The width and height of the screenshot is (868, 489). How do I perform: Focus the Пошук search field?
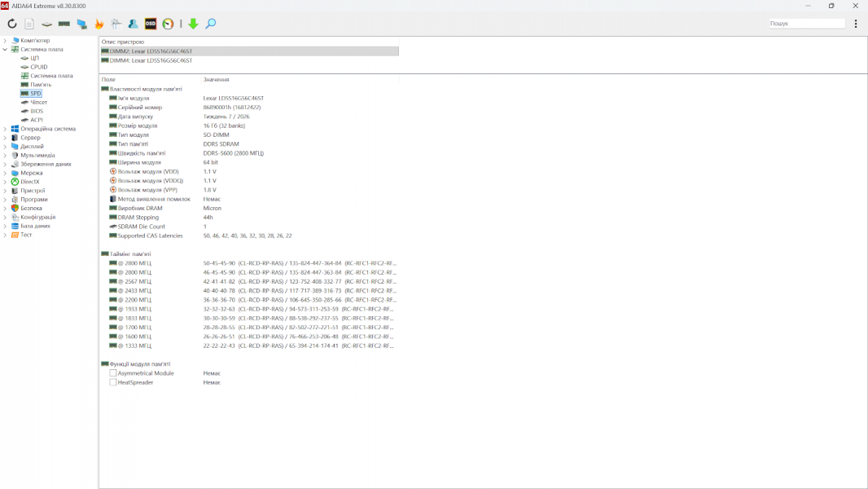pos(807,24)
